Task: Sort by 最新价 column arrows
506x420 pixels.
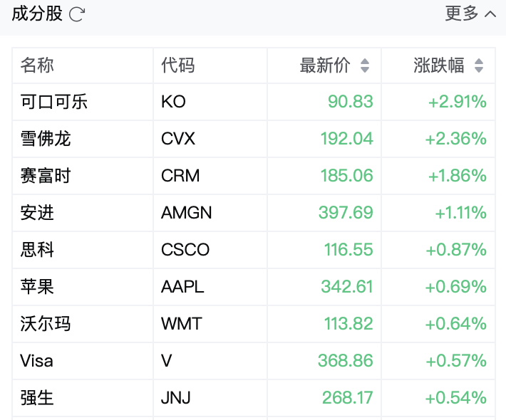Action: 365,65
